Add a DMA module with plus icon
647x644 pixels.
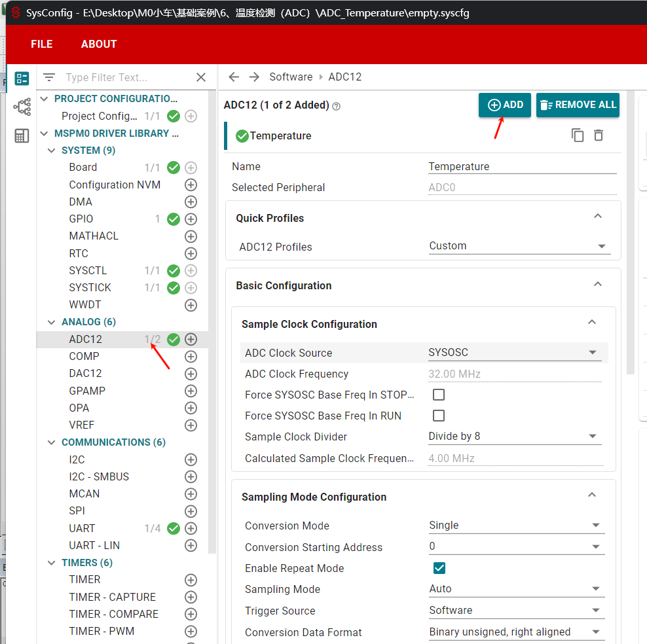[x=191, y=202]
